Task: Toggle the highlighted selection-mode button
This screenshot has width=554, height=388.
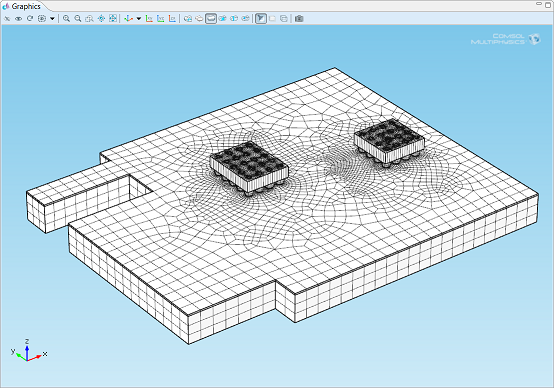Action: click(x=211, y=19)
